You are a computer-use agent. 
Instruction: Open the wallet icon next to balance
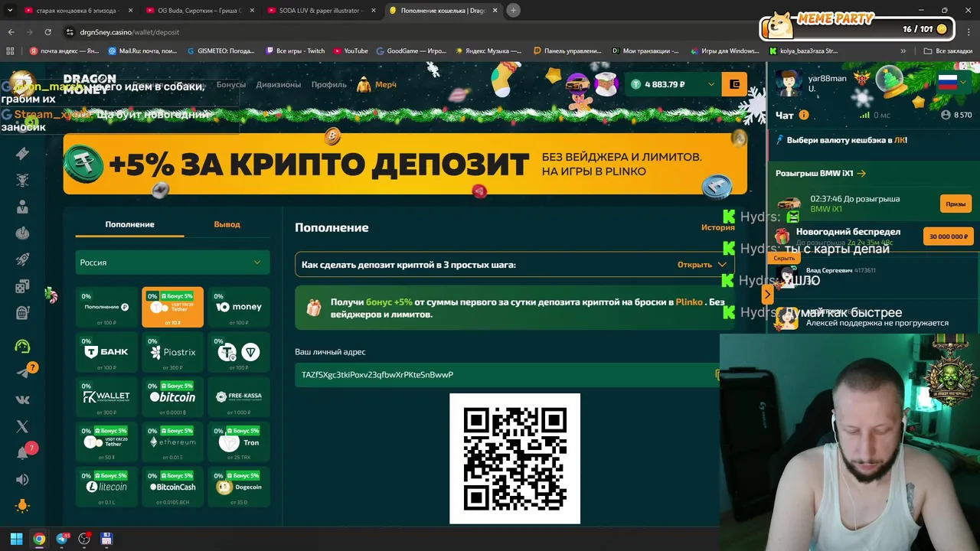coord(734,84)
